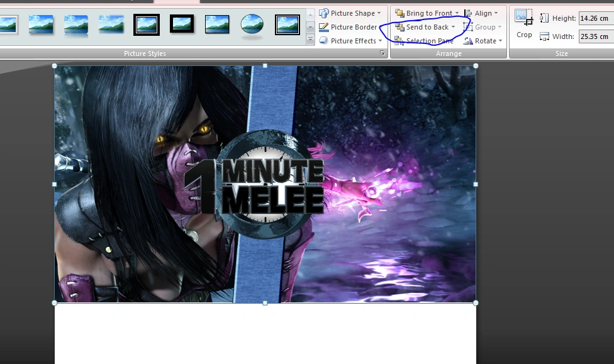Click the Width value field
Viewport: 614px width, 364px height.
[596, 36]
